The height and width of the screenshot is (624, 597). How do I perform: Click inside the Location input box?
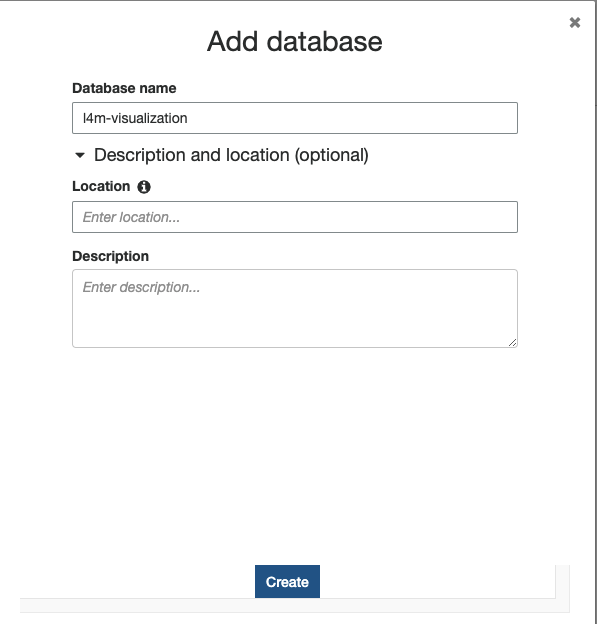295,217
